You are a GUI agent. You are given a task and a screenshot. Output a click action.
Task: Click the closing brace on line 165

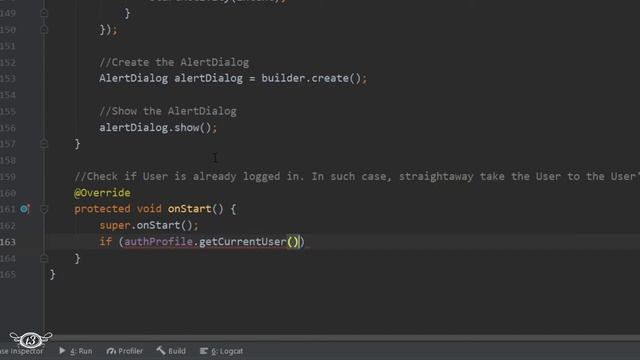click(x=52, y=274)
